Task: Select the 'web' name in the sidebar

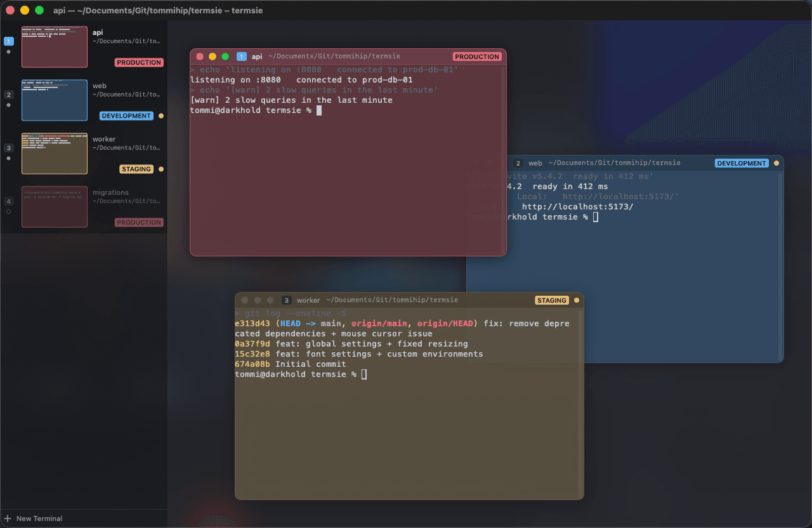Action: [100, 86]
